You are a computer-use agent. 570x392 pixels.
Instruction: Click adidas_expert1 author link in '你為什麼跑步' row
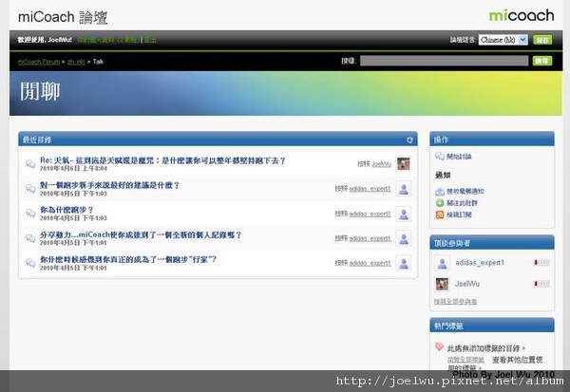(x=370, y=214)
